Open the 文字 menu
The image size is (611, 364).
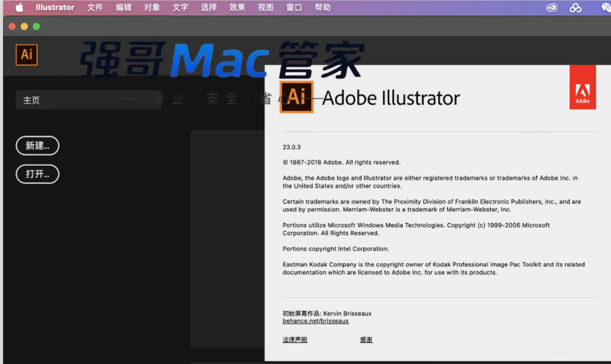click(180, 7)
